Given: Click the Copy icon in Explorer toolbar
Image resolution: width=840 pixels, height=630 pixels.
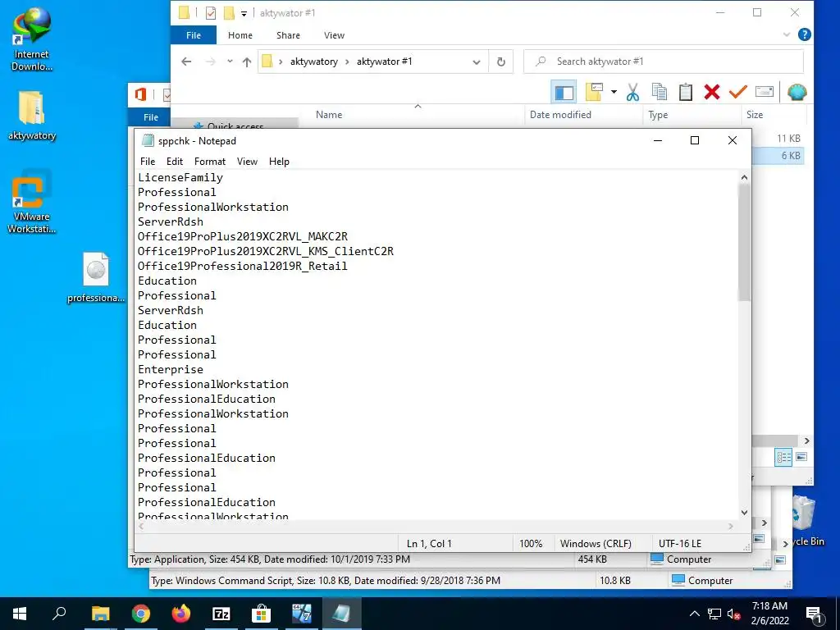Looking at the screenshot, I should [659, 92].
